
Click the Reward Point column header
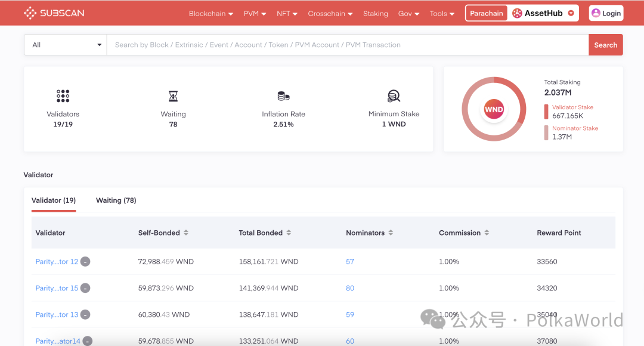[559, 233]
